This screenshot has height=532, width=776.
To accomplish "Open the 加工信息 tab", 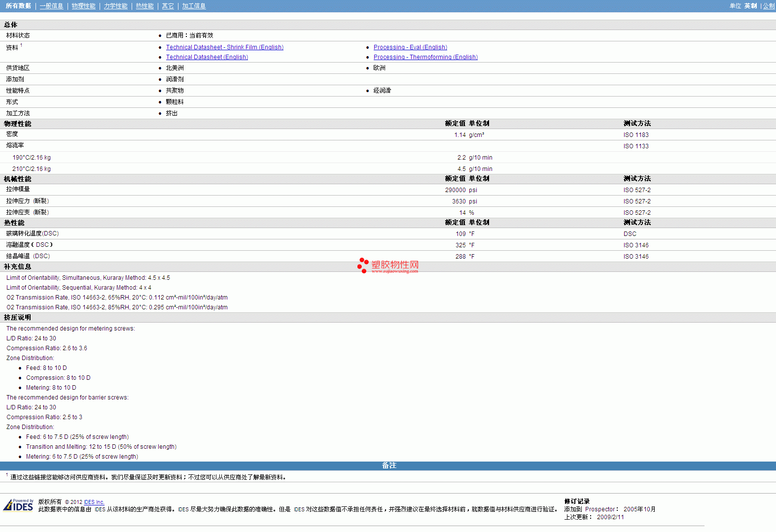I will click(x=194, y=6).
